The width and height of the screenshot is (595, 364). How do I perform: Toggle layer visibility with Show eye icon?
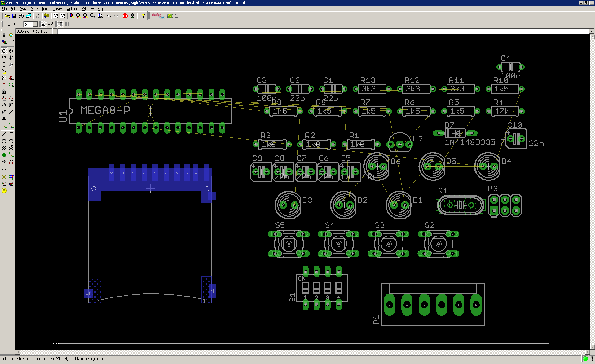(x=11, y=35)
